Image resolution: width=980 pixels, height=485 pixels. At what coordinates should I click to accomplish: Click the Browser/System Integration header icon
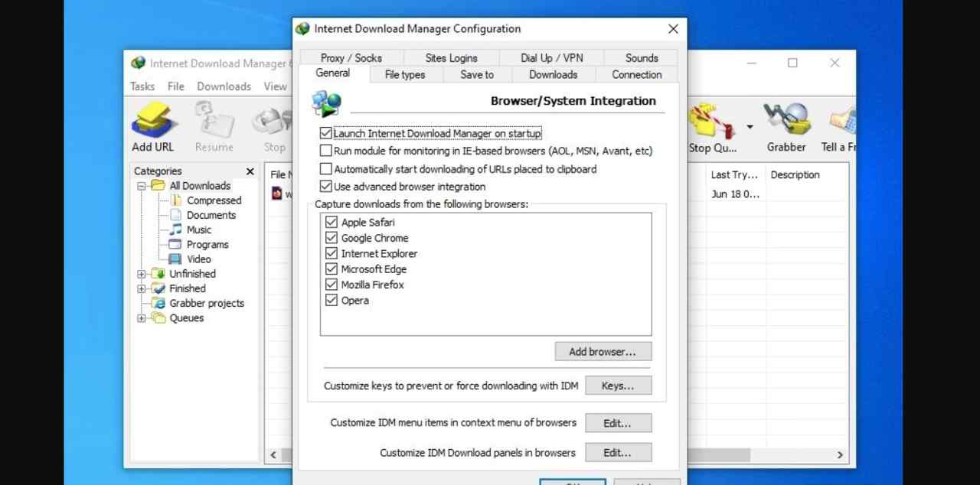coord(327,103)
